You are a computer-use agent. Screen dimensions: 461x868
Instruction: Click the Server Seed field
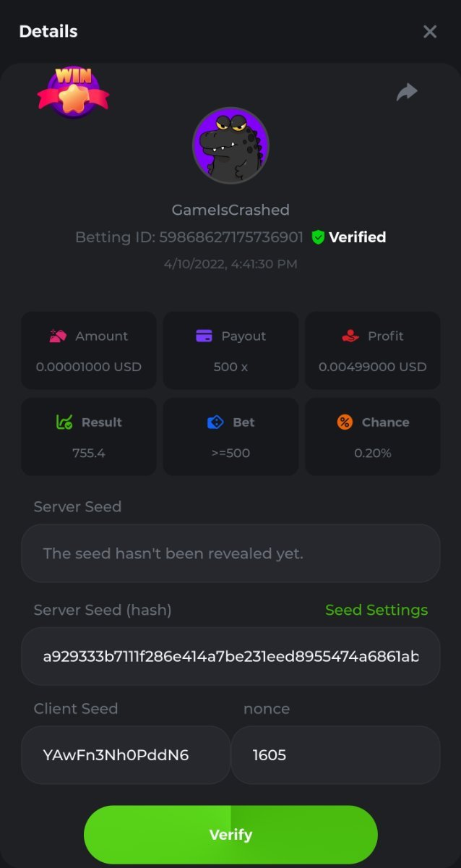tap(231, 553)
